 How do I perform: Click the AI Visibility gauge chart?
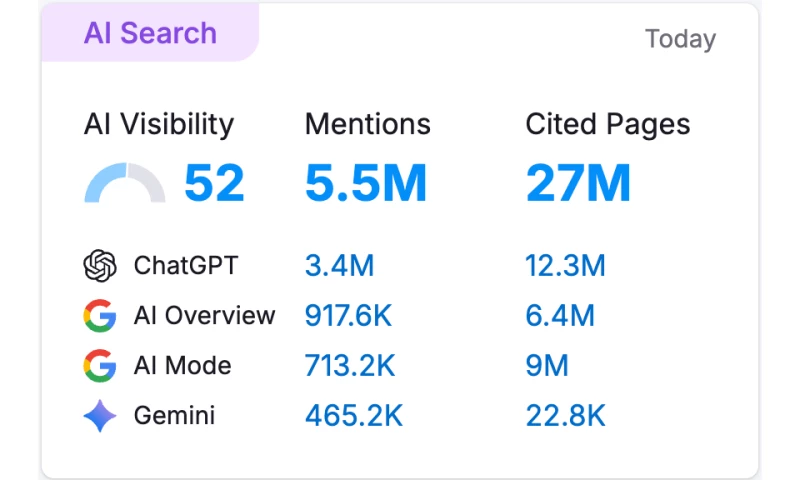click(x=125, y=185)
